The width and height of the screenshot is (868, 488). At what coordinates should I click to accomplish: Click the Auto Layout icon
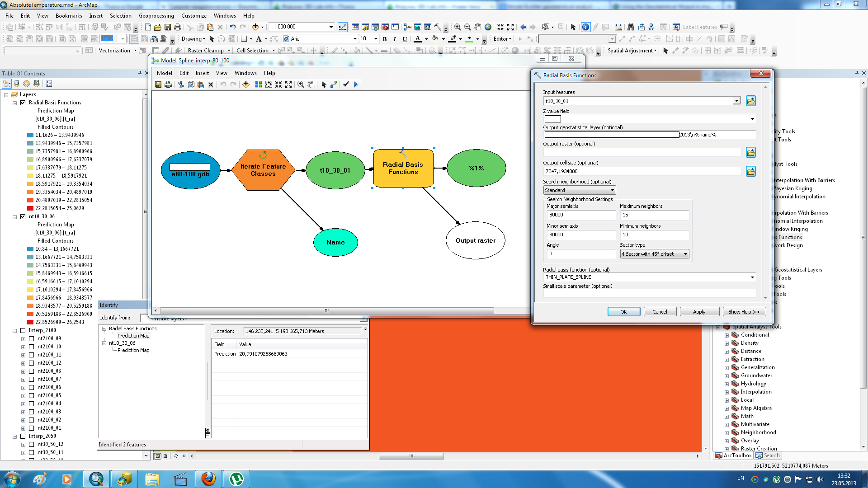pos(259,84)
